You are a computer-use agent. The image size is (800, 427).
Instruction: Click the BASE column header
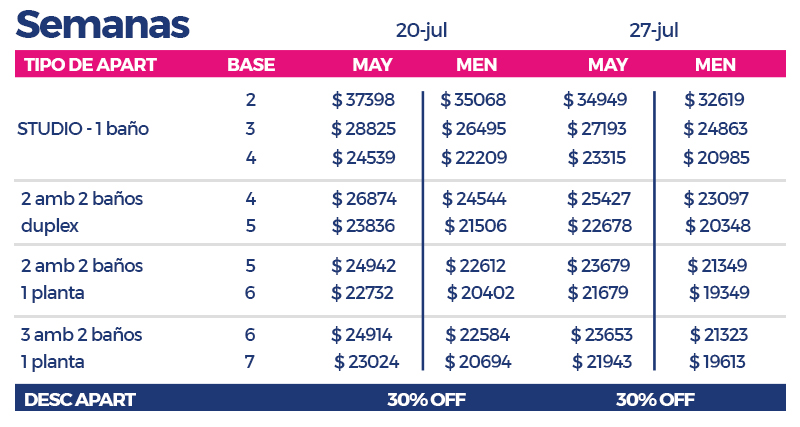[x=251, y=65]
